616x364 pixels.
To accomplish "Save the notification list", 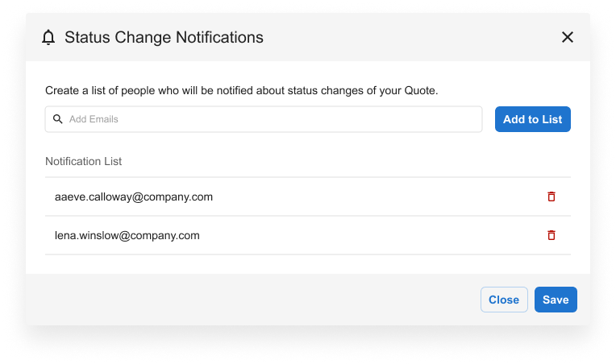I will [x=556, y=300].
